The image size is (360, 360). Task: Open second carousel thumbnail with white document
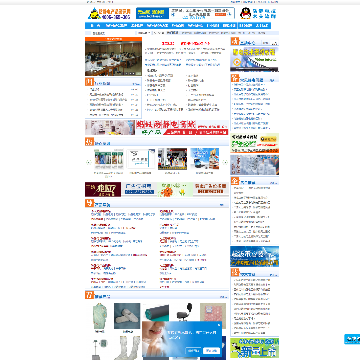tap(141, 159)
